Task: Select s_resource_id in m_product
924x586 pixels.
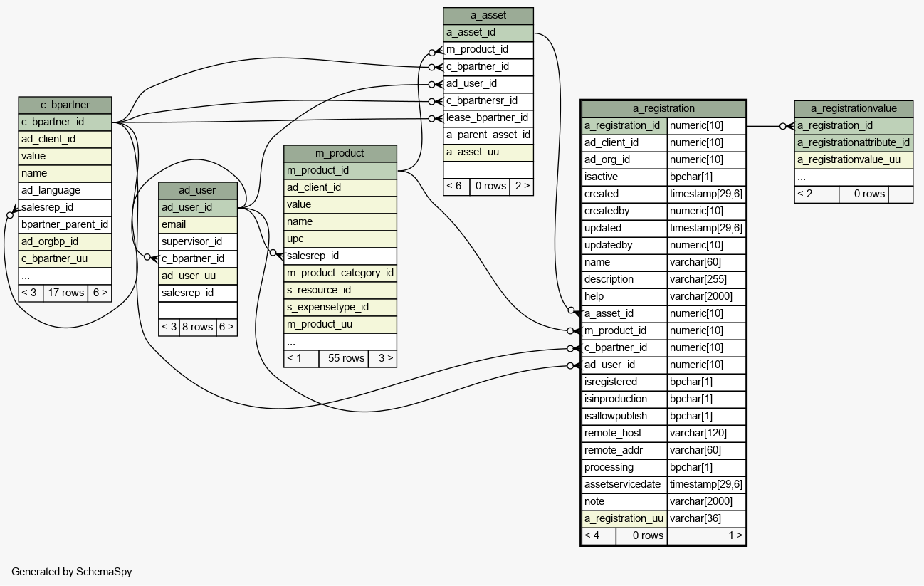Action: pyautogui.click(x=340, y=290)
